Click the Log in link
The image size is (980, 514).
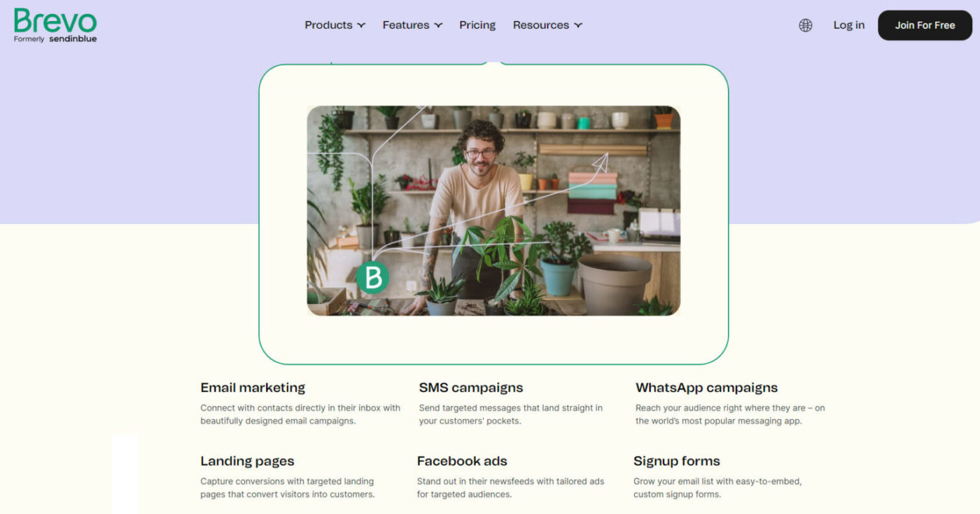(x=848, y=25)
